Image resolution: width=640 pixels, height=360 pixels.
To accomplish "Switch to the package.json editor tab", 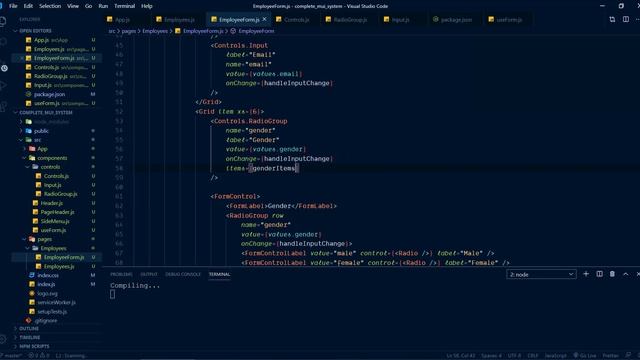I will (x=456, y=19).
